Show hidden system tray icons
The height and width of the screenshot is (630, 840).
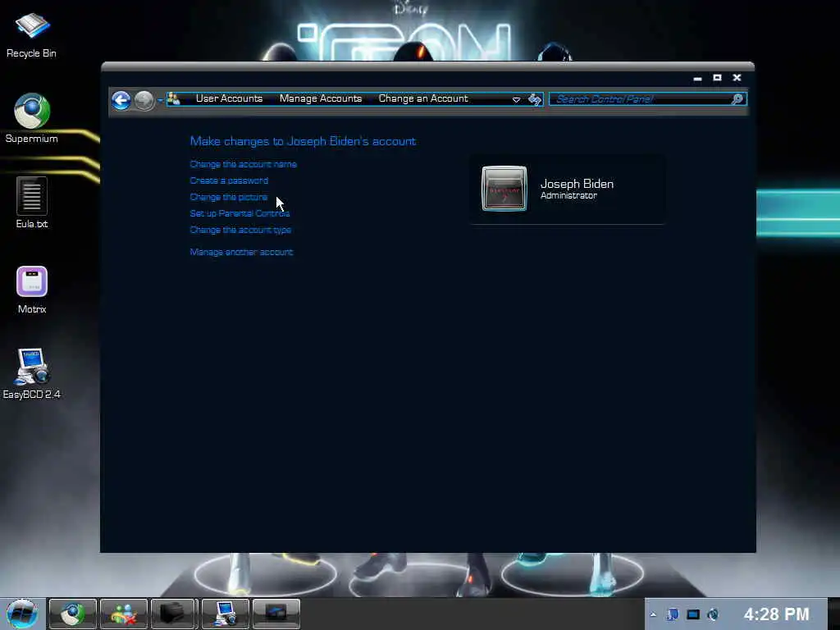tap(653, 614)
